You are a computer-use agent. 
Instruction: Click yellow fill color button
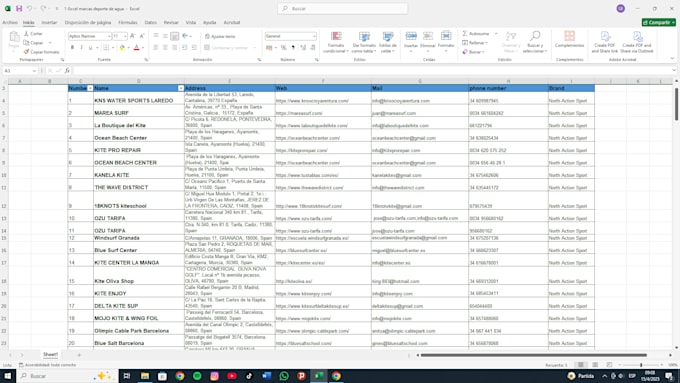122,48
